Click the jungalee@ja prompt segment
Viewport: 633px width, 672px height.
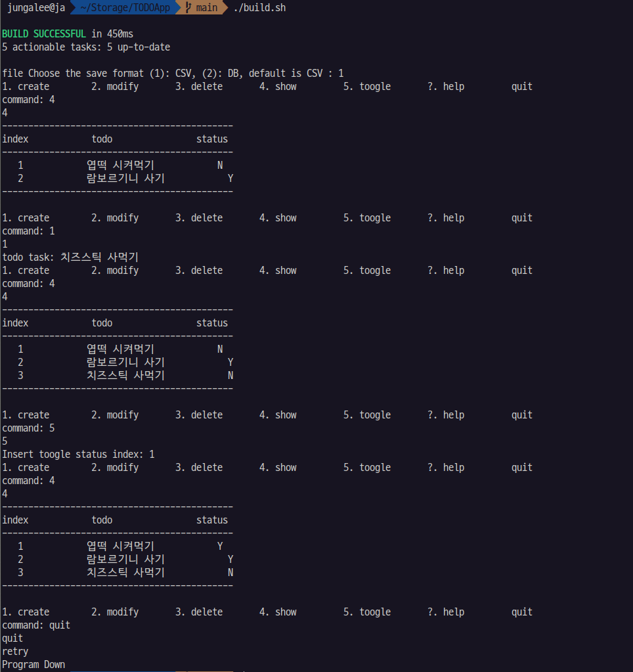pyautogui.click(x=36, y=8)
